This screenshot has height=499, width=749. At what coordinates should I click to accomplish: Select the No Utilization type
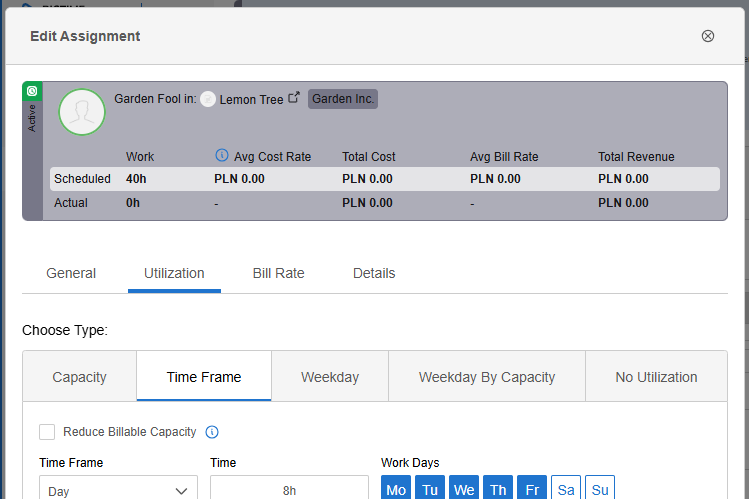tap(656, 377)
